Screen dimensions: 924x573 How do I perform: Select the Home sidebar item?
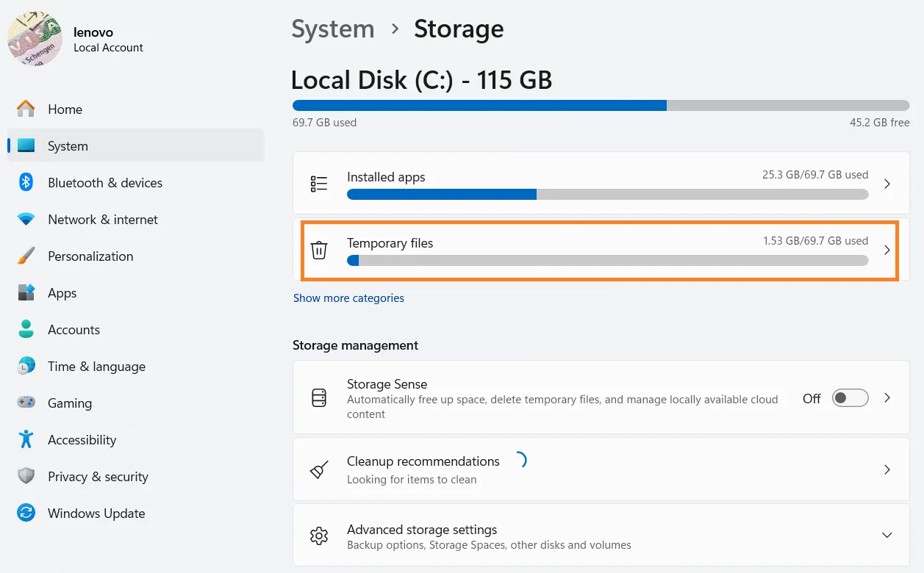tap(65, 109)
